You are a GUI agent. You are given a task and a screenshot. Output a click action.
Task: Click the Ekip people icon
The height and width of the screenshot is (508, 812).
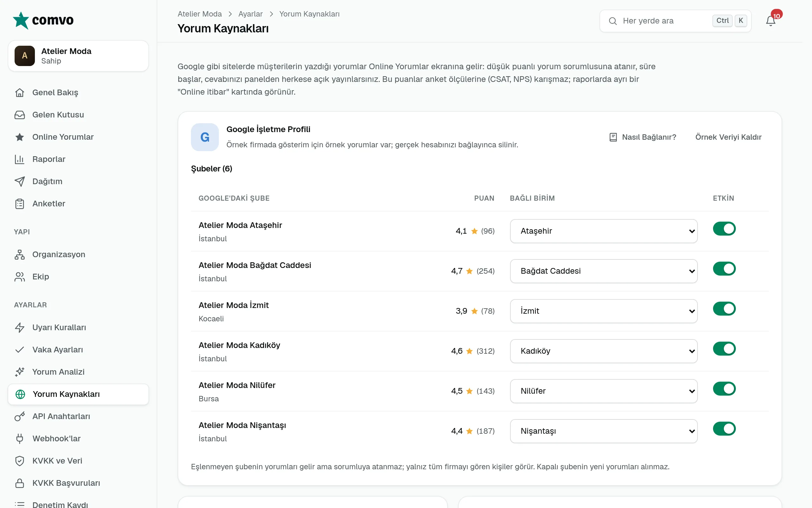[x=19, y=277]
